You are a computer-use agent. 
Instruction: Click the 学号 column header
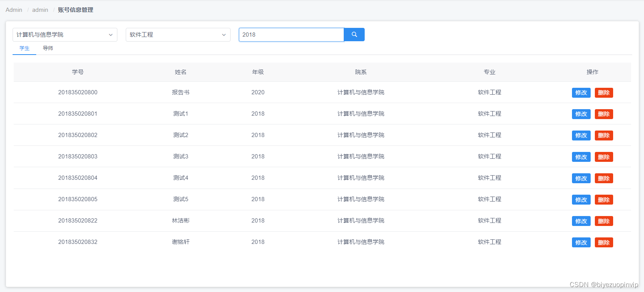(78, 72)
